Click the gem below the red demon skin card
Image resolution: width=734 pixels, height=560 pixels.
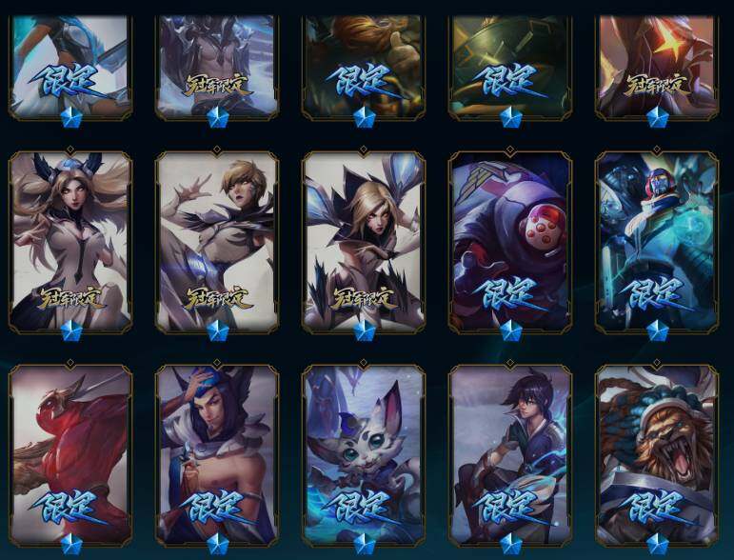point(71,544)
